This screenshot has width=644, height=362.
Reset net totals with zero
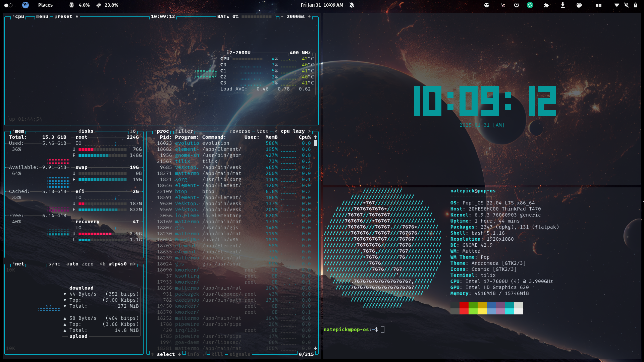point(88,264)
